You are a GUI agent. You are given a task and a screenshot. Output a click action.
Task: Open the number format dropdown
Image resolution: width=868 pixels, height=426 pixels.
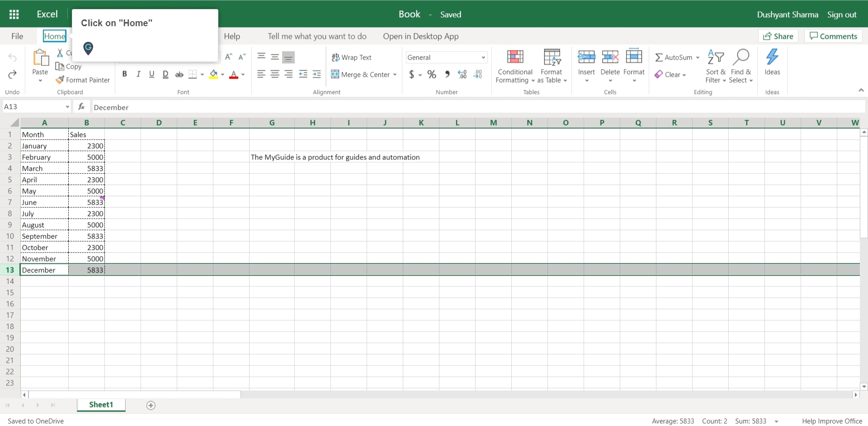click(483, 57)
